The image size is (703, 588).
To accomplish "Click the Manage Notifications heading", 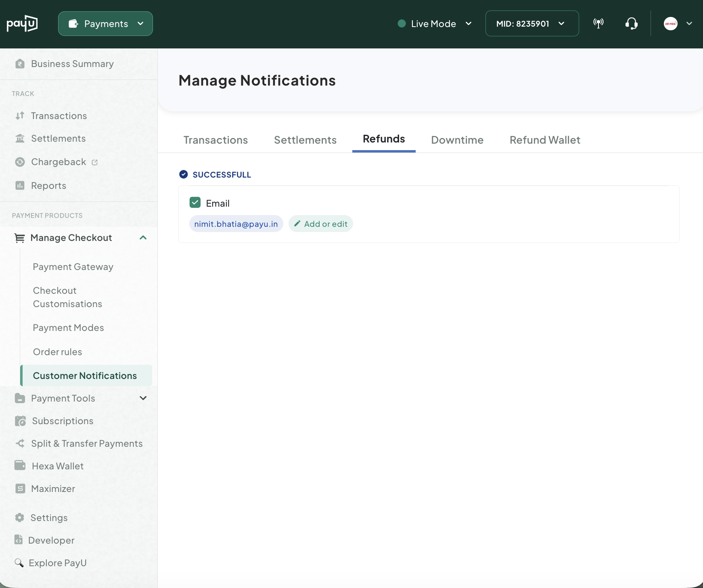I will point(257,80).
